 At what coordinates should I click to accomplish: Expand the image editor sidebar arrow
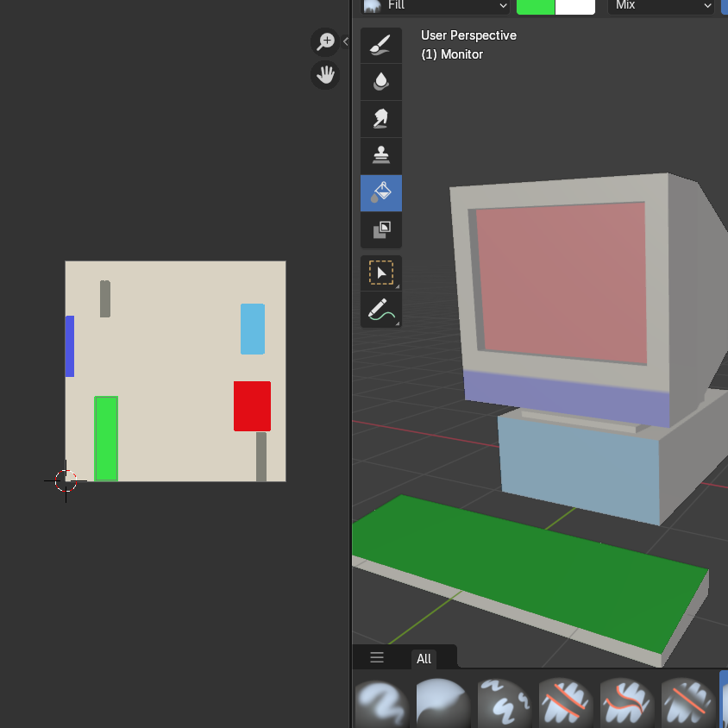tap(345, 41)
